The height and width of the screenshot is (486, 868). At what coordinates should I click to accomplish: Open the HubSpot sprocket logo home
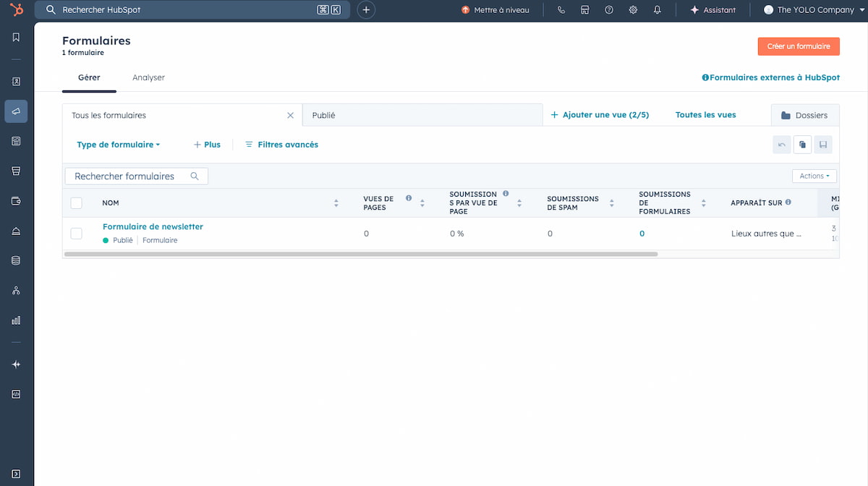click(16, 9)
